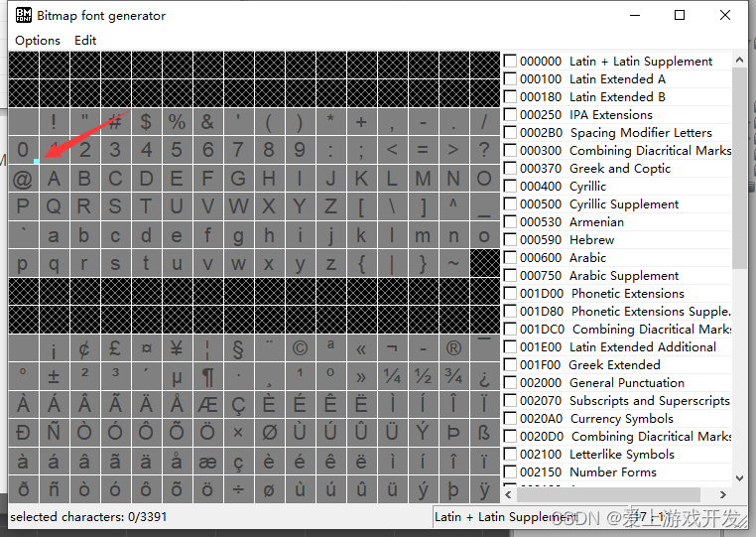The height and width of the screenshot is (537, 756).
Task: Select the question mark glyph
Action: point(484,150)
